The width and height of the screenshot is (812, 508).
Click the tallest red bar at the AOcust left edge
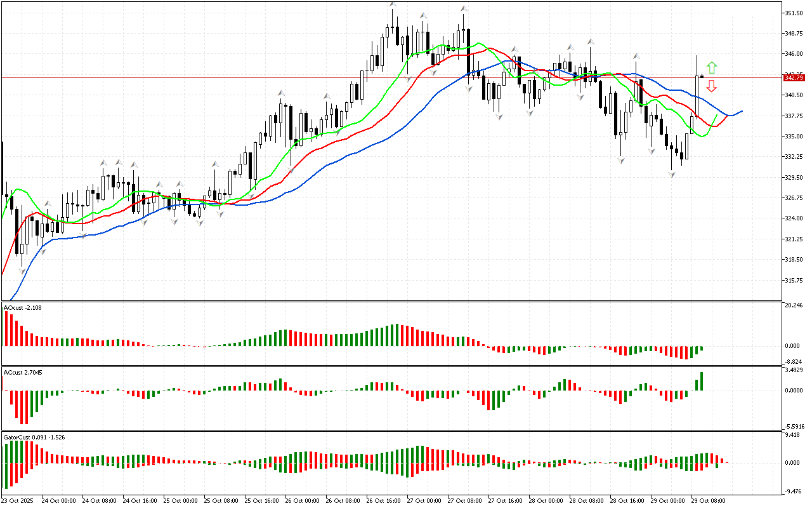6,328
